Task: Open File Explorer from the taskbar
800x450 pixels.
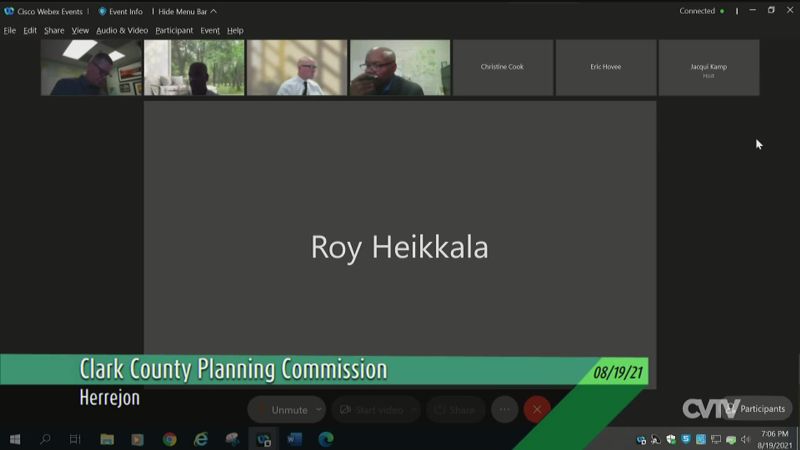Action: (x=107, y=439)
